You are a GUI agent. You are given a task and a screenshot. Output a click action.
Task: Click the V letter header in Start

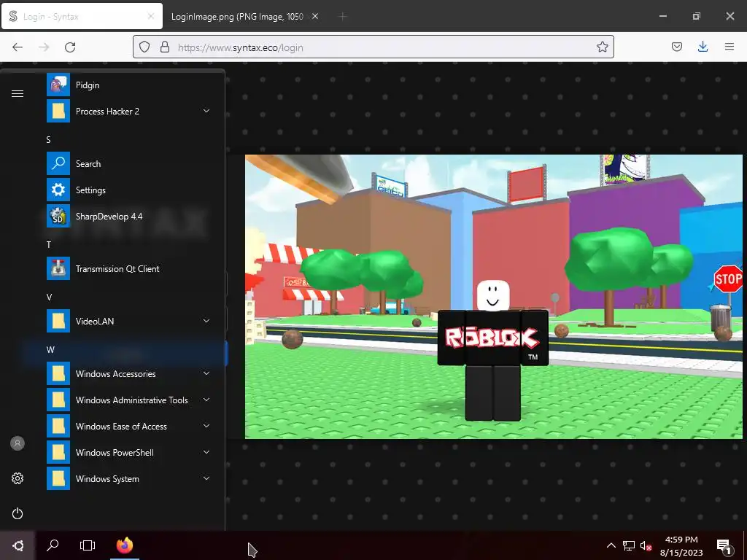pos(49,297)
